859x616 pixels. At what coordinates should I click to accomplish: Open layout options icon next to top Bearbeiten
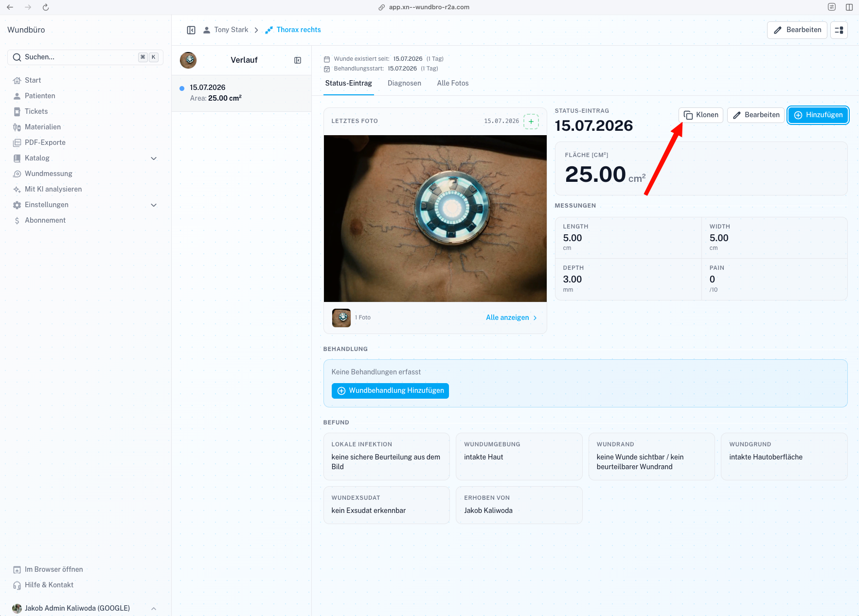point(839,30)
